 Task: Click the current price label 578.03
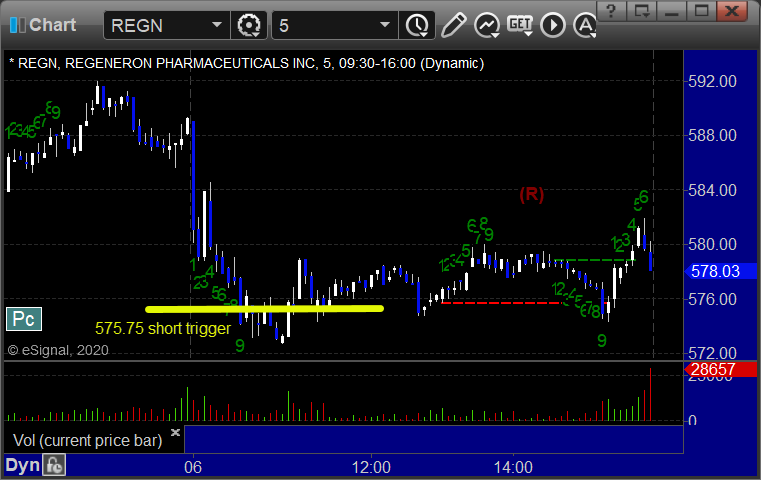(x=721, y=271)
